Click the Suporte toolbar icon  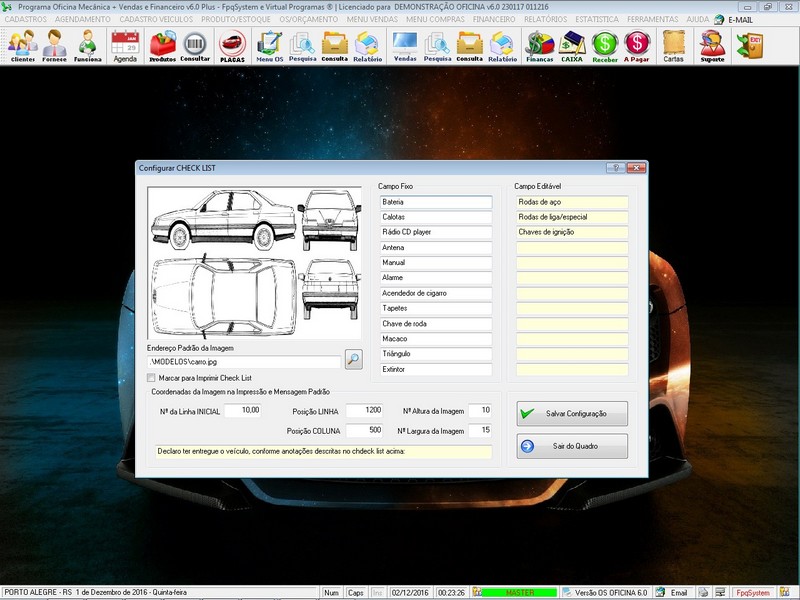click(712, 45)
